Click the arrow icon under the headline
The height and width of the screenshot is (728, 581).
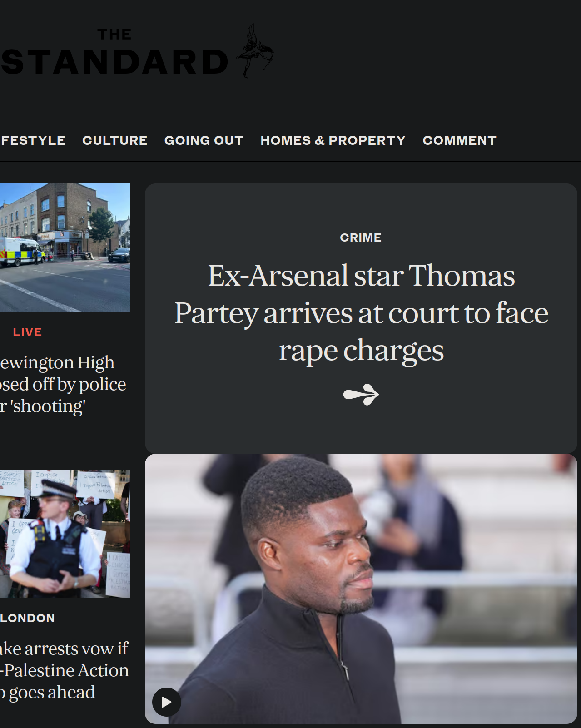[361, 394]
